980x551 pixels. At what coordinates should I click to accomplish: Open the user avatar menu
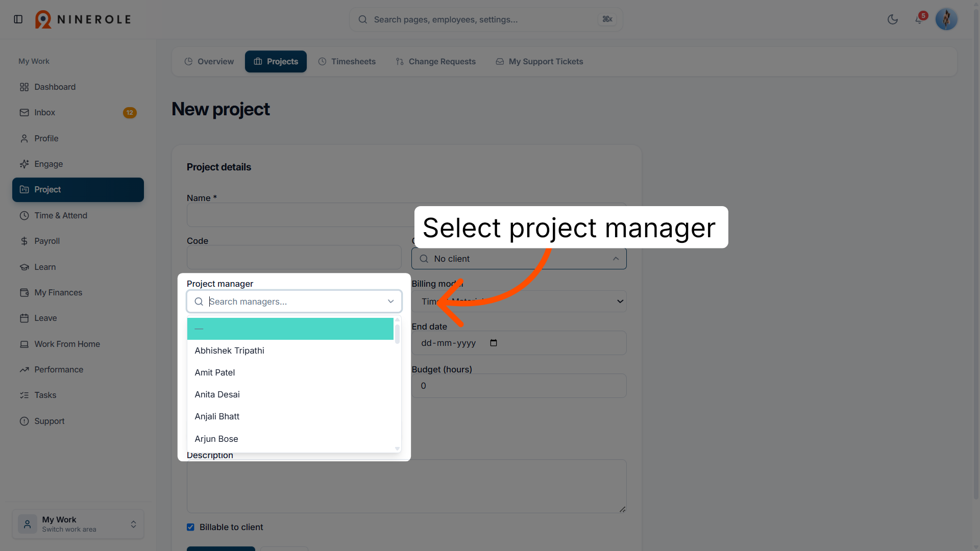point(946,19)
